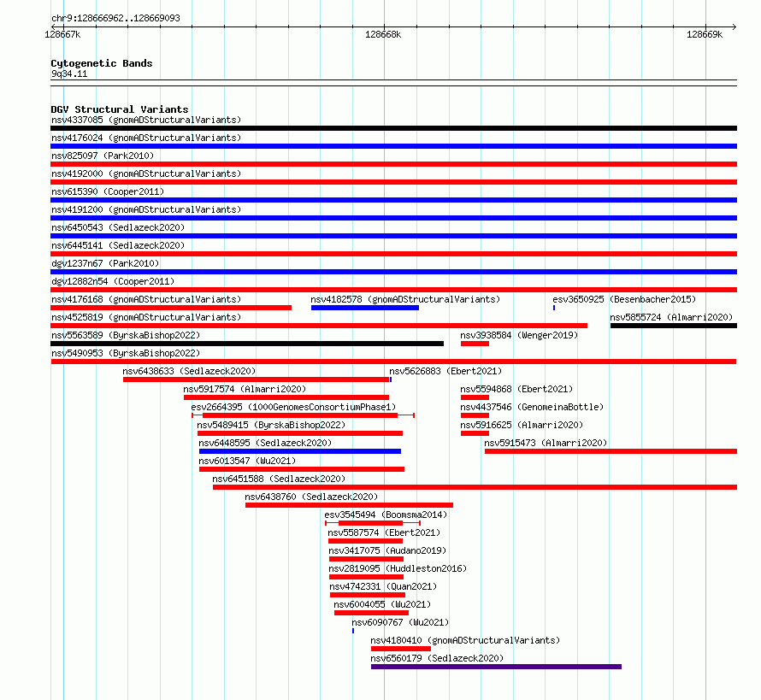Click the small blue esv3650925 marker
This screenshot has height=700, width=761.
point(554,308)
